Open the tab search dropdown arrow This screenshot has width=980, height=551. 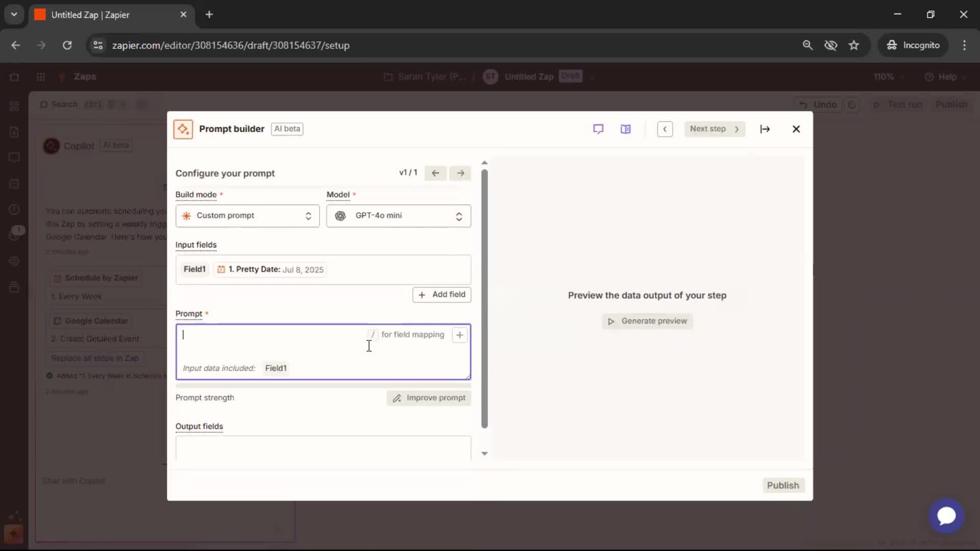(x=14, y=14)
